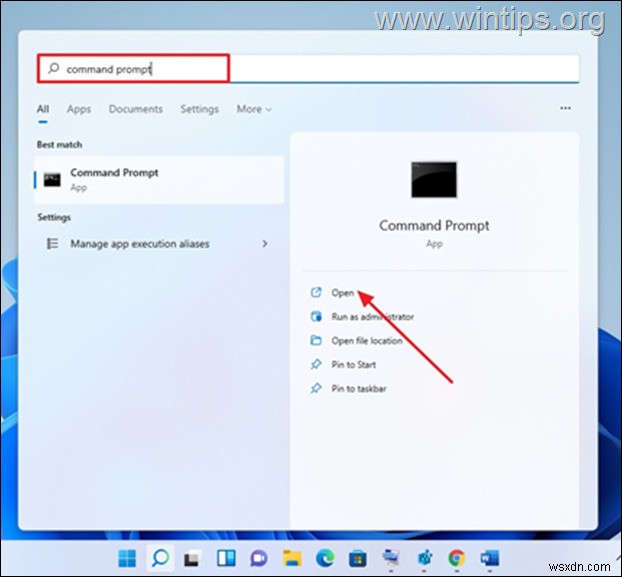
Task: Open Teams Chat from the taskbar
Action: coord(259,559)
